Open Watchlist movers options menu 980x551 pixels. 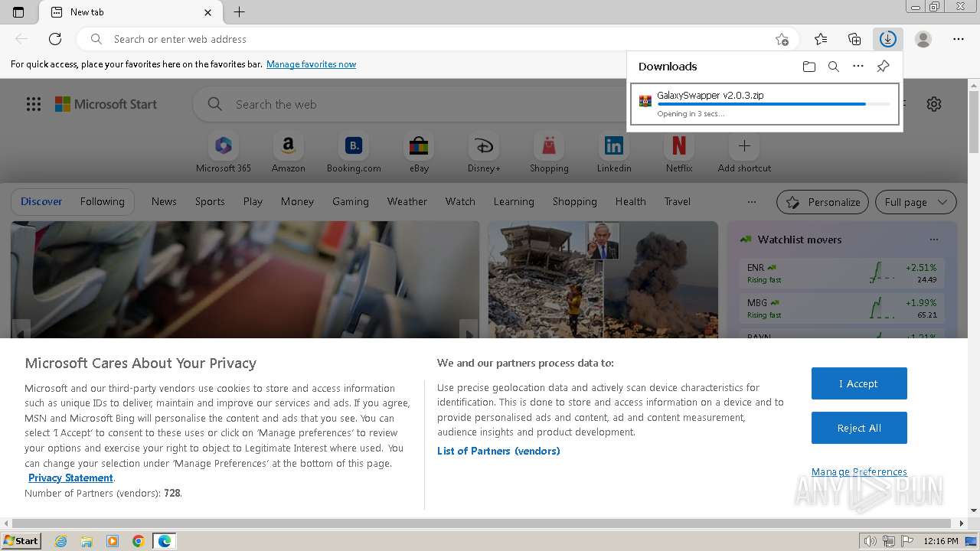[x=934, y=240]
